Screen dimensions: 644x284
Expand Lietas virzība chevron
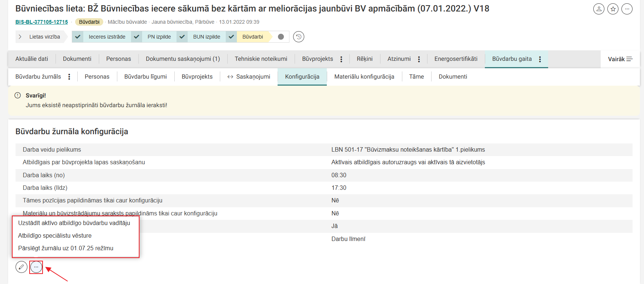point(20,37)
